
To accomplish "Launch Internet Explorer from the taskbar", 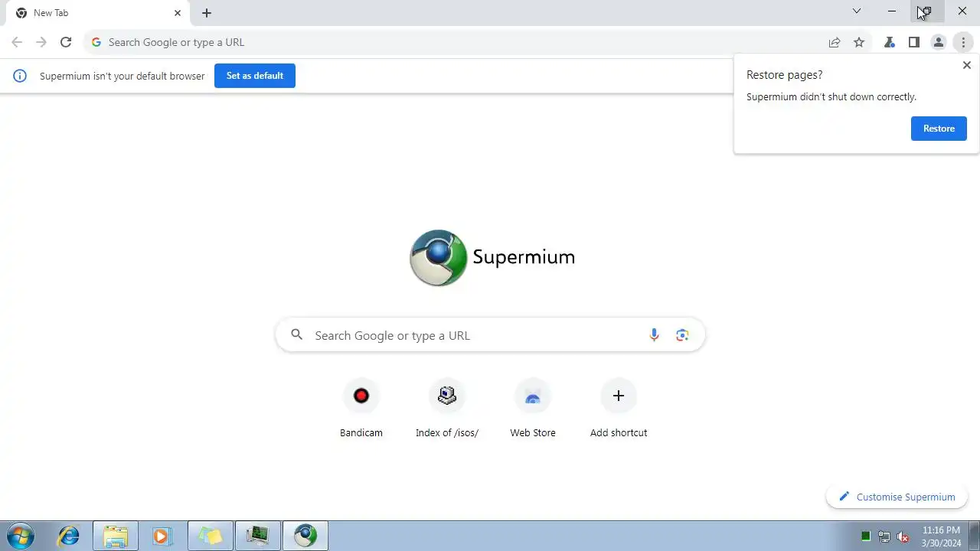I will 69,536.
